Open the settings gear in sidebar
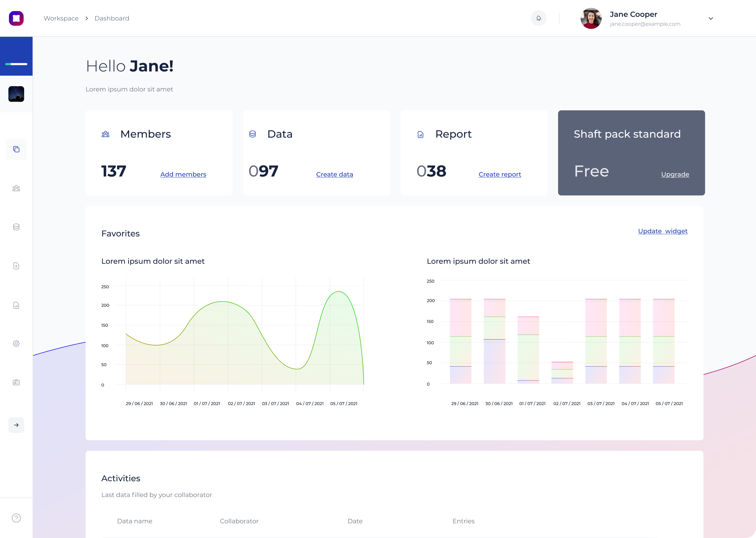756x538 pixels. click(16, 344)
